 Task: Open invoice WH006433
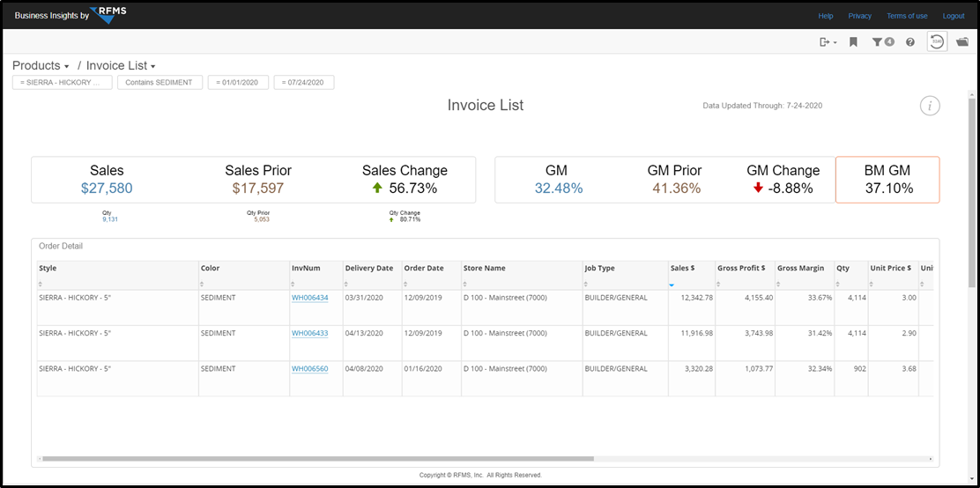tap(310, 333)
